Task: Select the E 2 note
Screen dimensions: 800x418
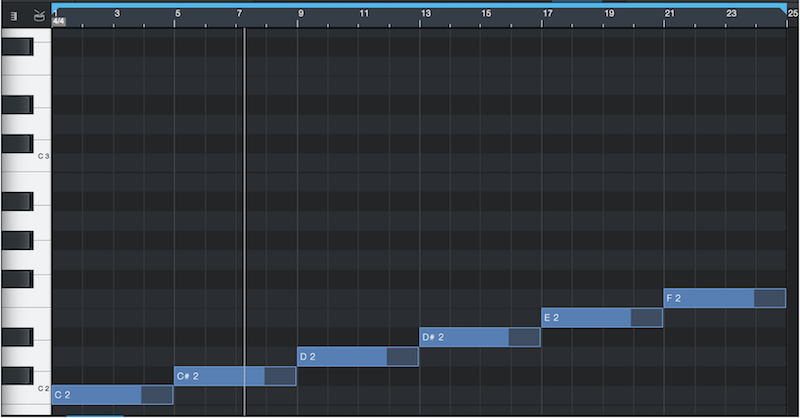Action: (x=602, y=318)
